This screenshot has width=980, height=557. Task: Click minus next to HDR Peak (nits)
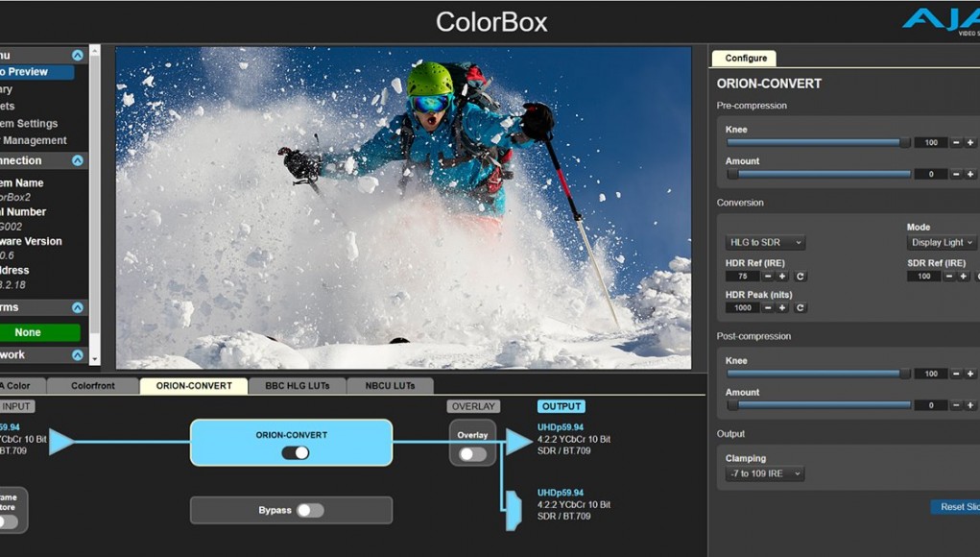click(x=768, y=307)
